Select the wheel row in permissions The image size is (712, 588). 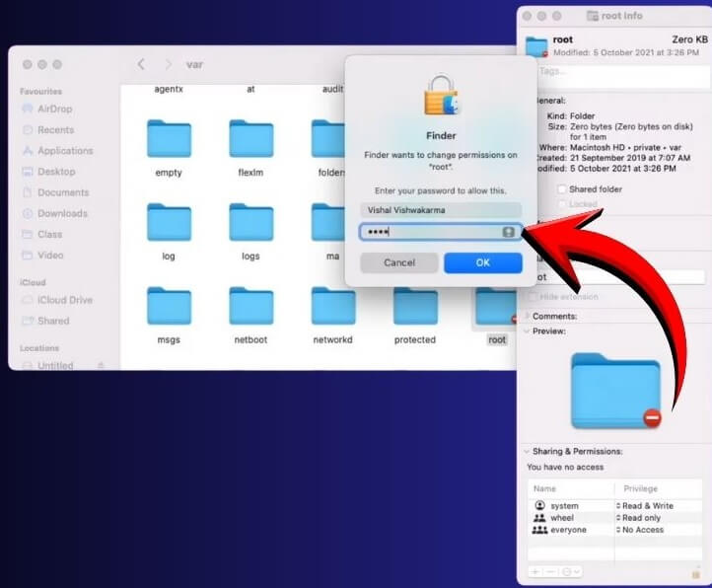tap(614, 518)
